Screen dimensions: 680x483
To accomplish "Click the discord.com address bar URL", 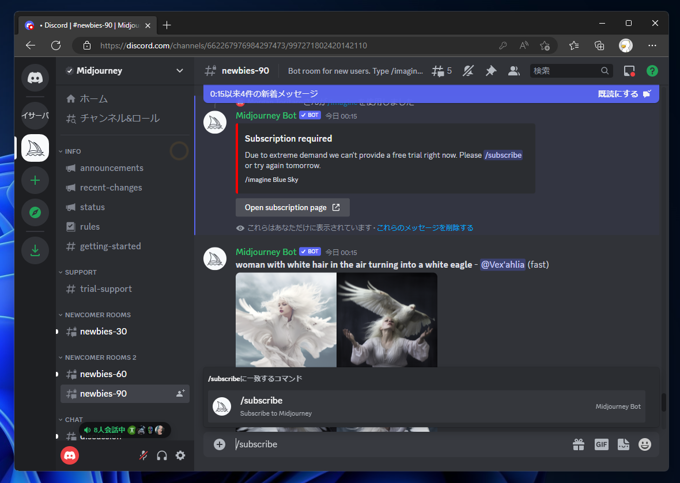I will [233, 46].
